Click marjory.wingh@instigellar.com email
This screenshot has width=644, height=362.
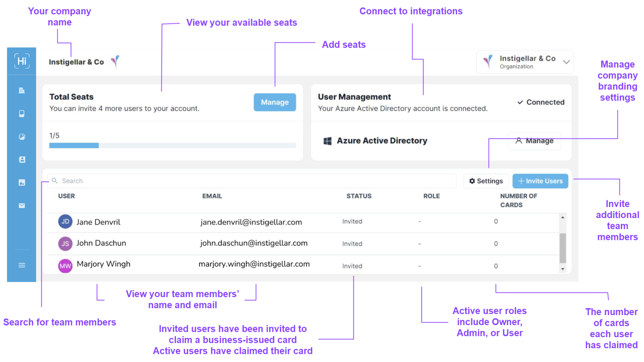click(x=254, y=264)
